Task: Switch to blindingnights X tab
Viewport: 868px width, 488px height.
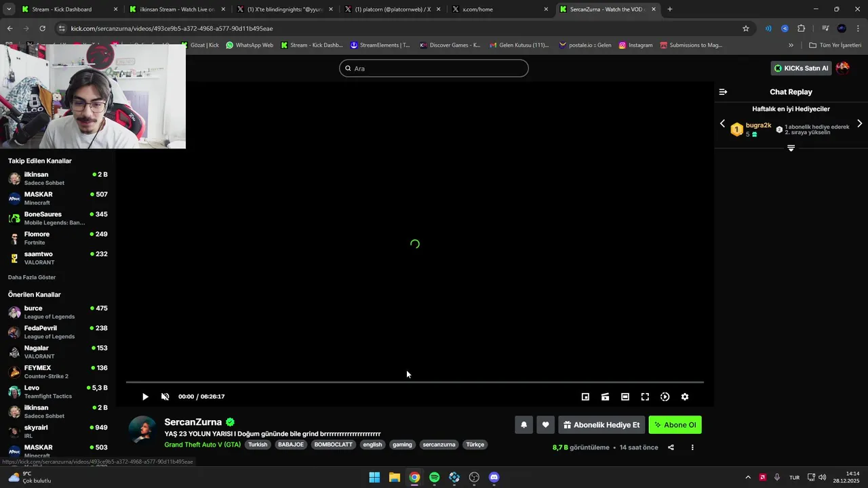Action: point(283,9)
